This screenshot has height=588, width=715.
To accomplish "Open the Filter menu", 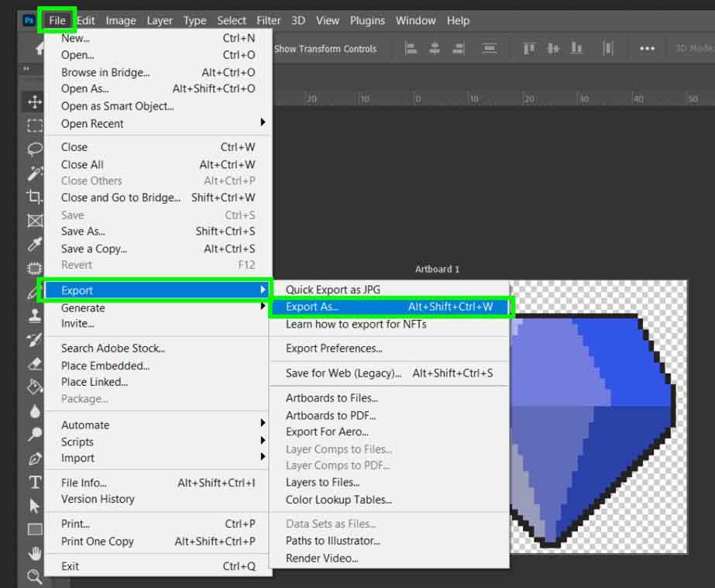I will coord(269,20).
